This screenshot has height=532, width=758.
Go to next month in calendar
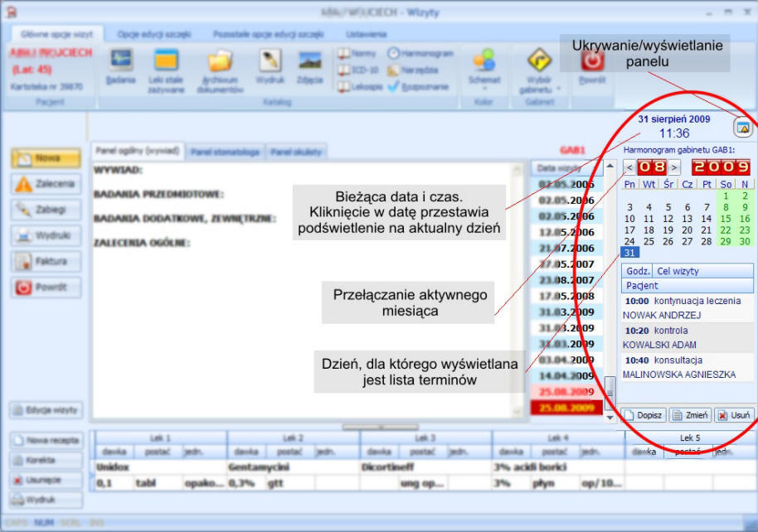click(x=674, y=167)
